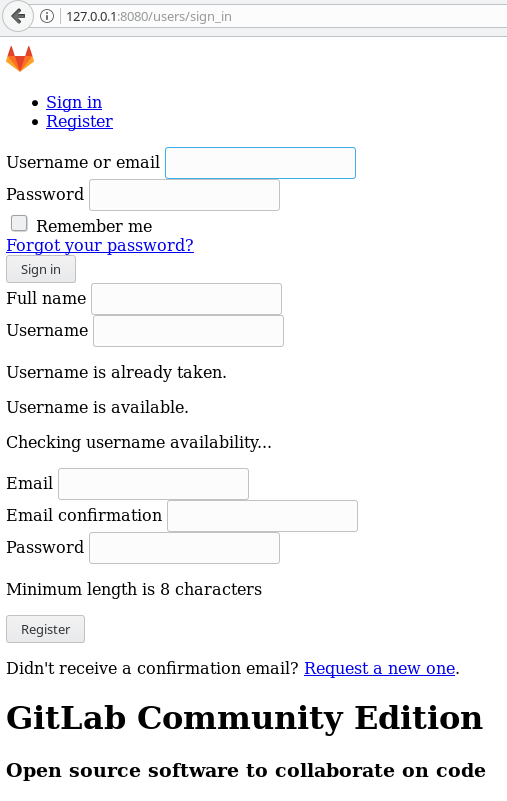Focus the registration Username field
This screenshot has width=507, height=801.
[189, 331]
